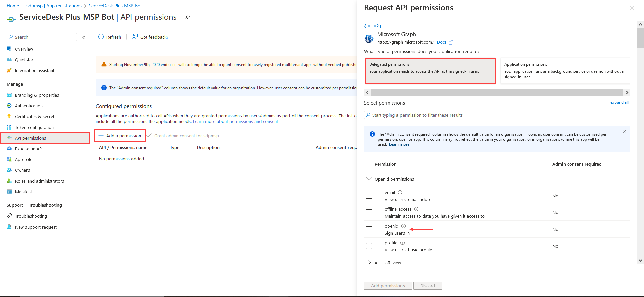Check the openid permission checkbox
The width and height of the screenshot is (644, 297).
point(369,229)
